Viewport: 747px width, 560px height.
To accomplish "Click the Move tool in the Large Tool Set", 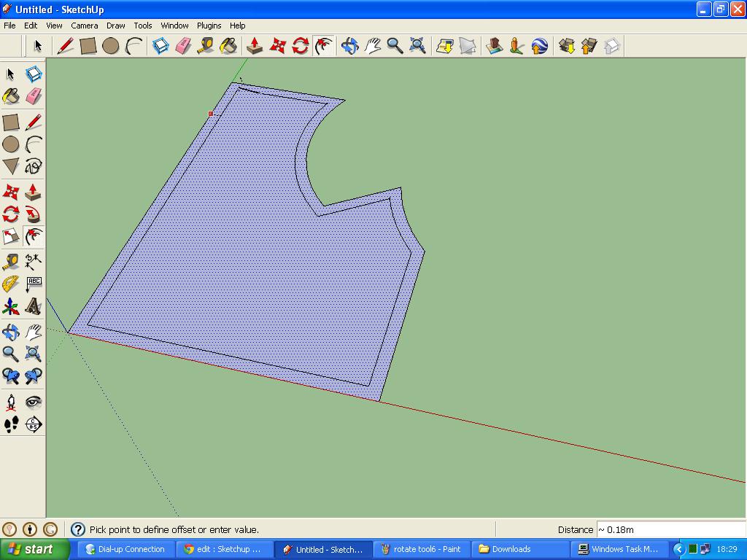I will coord(11,192).
